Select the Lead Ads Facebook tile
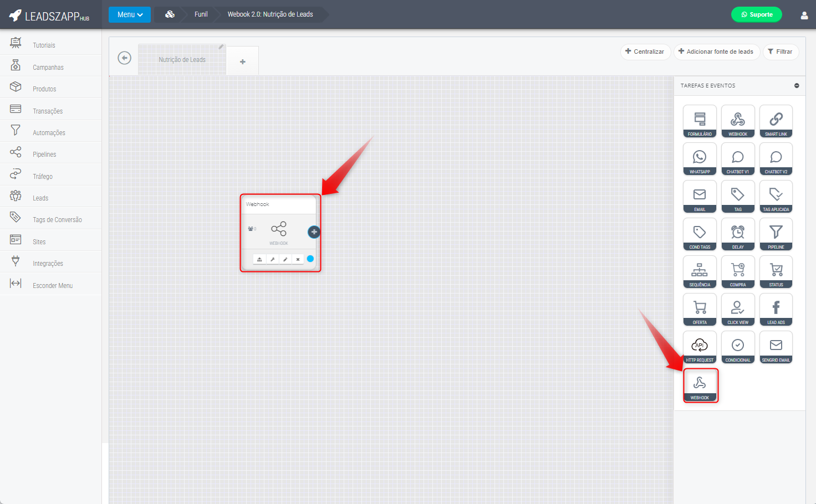 point(776,310)
